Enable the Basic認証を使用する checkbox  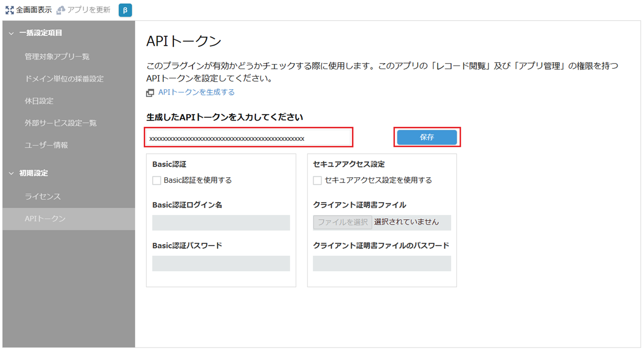[157, 180]
